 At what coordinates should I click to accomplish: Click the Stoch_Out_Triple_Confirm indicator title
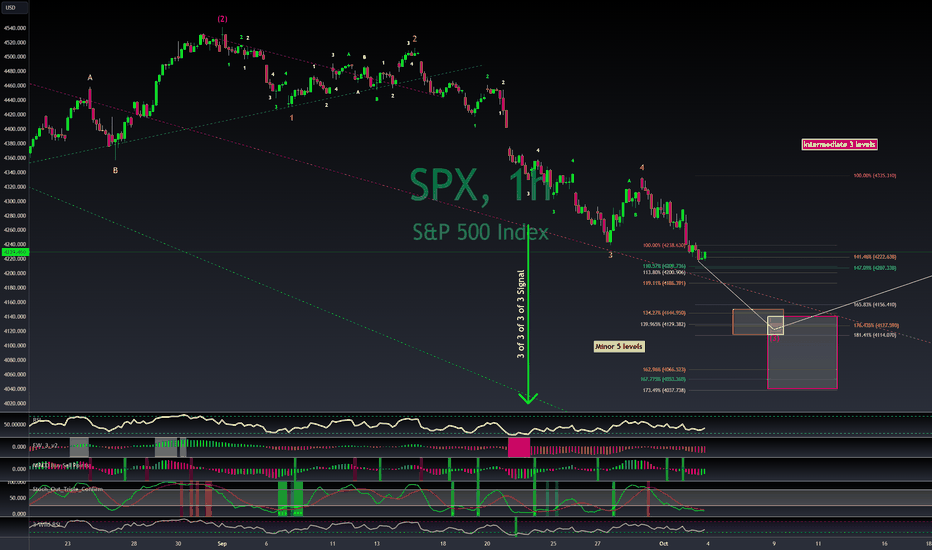point(68,489)
